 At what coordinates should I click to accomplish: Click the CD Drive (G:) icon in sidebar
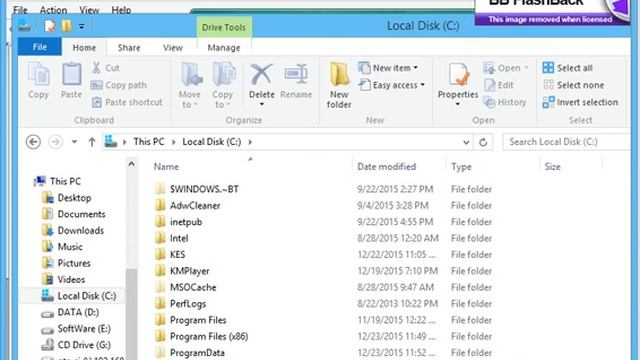click(47, 345)
